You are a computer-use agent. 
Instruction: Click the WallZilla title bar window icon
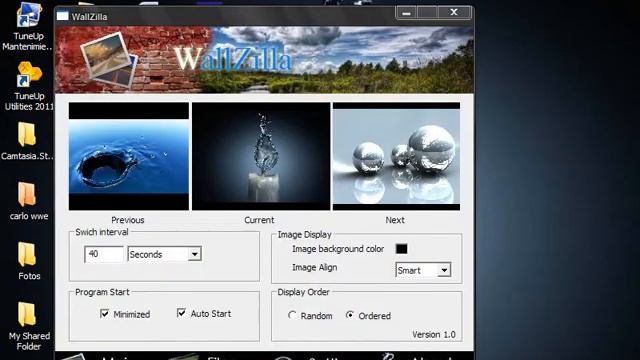[62, 16]
